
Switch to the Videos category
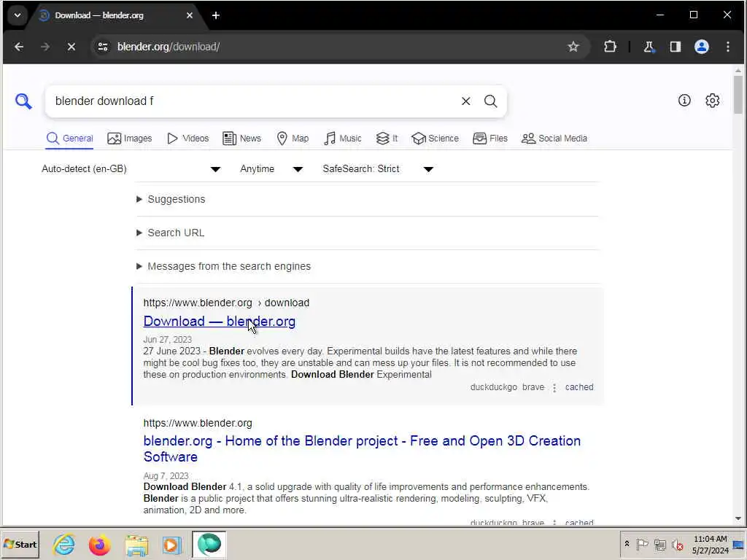pyautogui.click(x=187, y=138)
